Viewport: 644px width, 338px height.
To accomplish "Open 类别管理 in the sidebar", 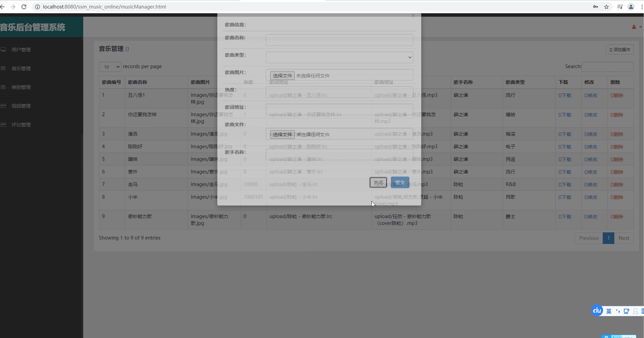I will (21, 87).
